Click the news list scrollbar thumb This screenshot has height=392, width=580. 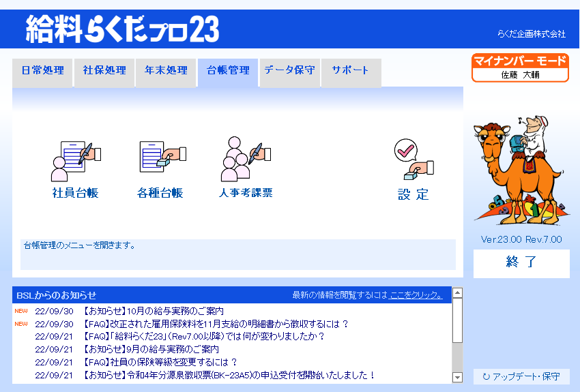[x=458, y=320]
